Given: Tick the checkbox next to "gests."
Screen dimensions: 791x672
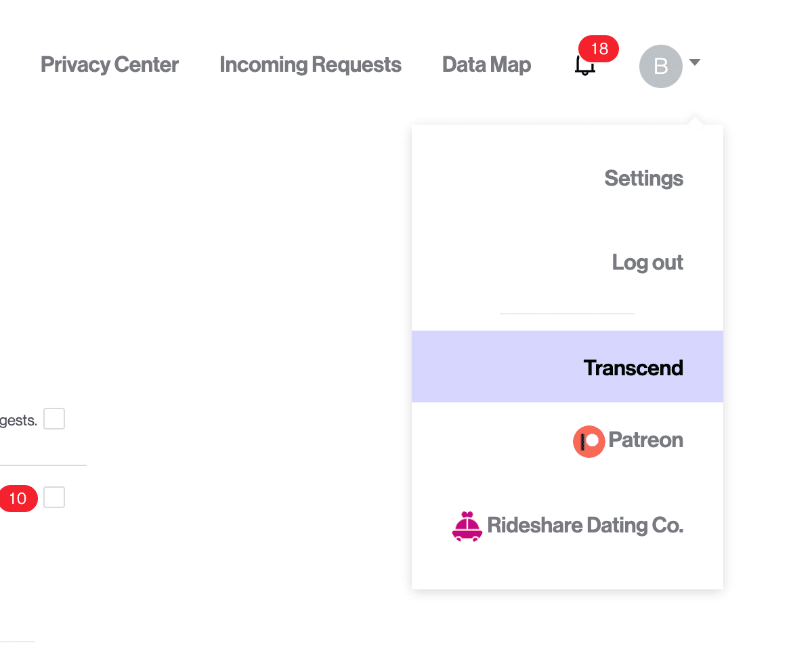Looking at the screenshot, I should [x=54, y=419].
